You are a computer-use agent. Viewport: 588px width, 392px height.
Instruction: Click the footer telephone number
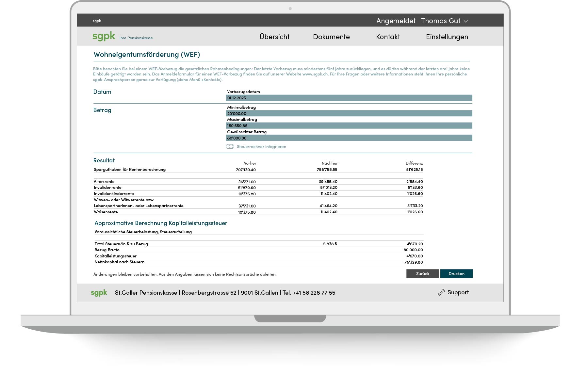[x=314, y=293]
